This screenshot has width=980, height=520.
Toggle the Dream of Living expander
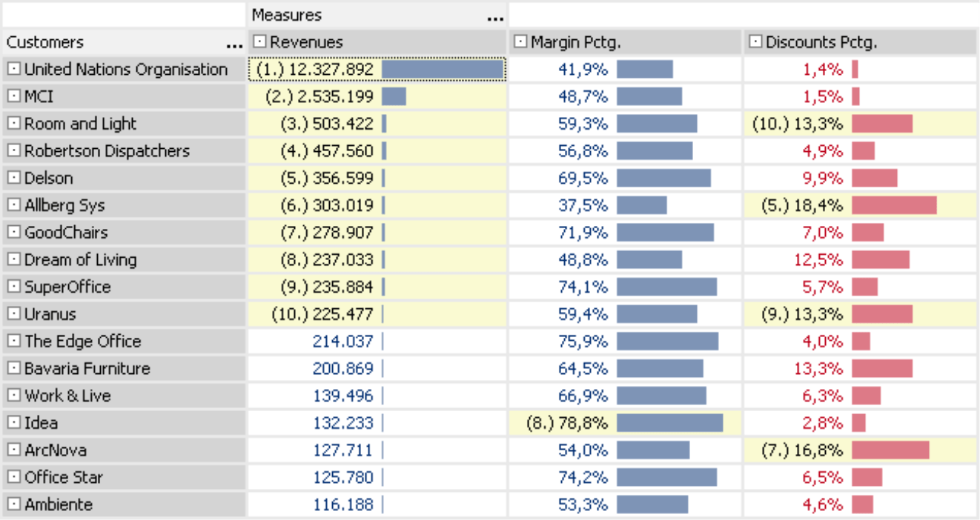pos(13,259)
